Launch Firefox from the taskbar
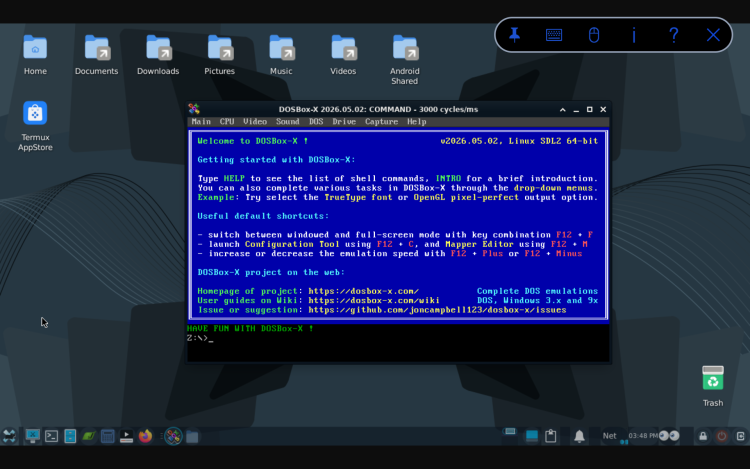The width and height of the screenshot is (750, 469). (145, 436)
